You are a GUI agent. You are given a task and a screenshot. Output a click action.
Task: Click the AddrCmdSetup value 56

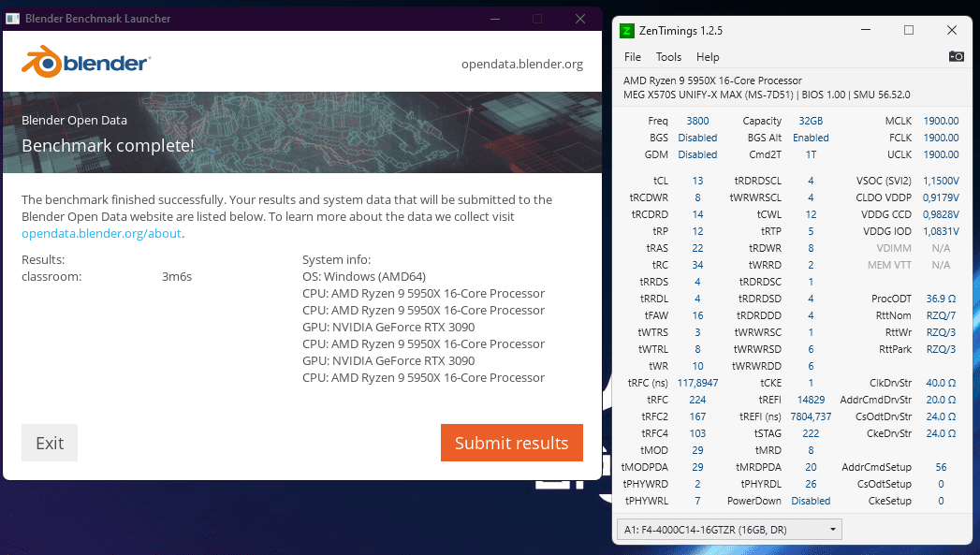coord(941,468)
